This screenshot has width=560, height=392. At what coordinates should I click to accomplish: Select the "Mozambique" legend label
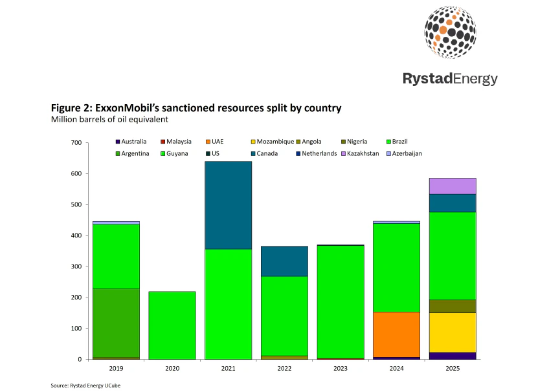coord(275,142)
